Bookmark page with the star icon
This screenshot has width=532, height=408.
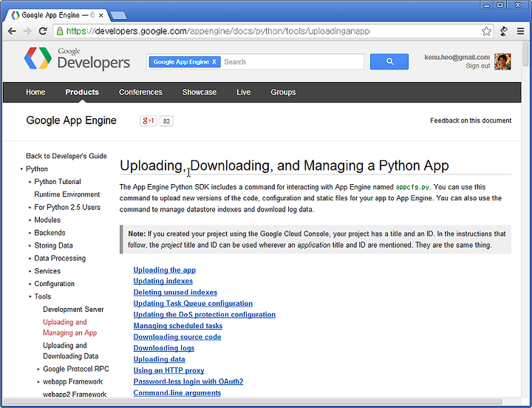(x=486, y=31)
